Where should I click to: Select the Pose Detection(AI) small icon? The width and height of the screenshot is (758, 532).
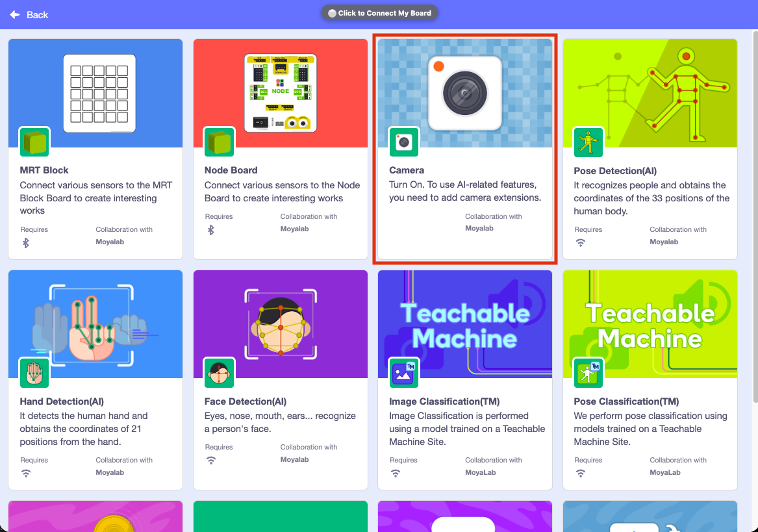pyautogui.click(x=589, y=142)
